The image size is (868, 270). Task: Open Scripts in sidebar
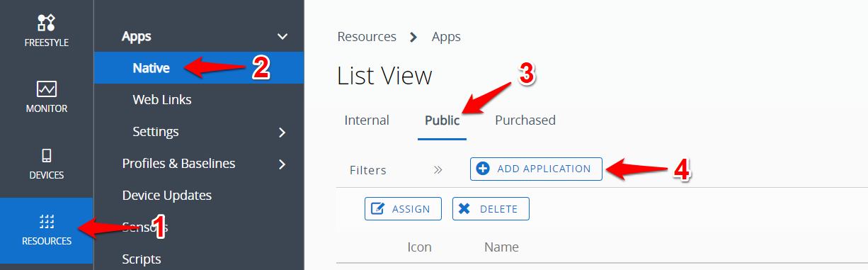pyautogui.click(x=142, y=259)
